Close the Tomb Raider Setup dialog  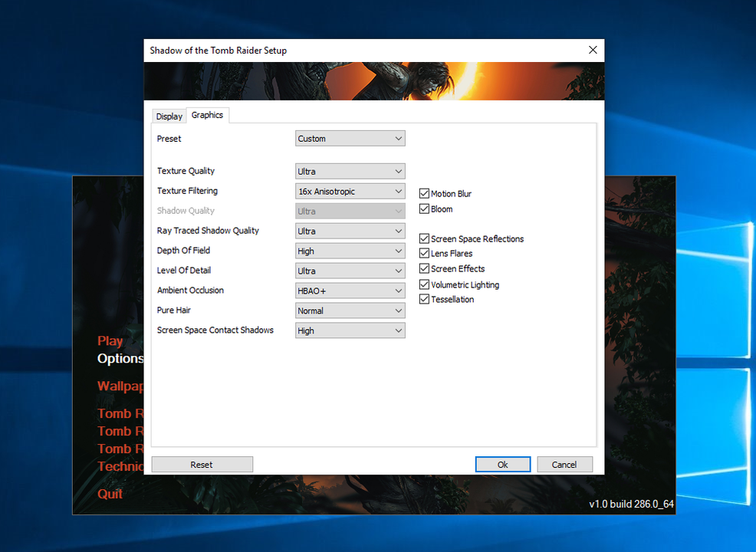pyautogui.click(x=593, y=50)
